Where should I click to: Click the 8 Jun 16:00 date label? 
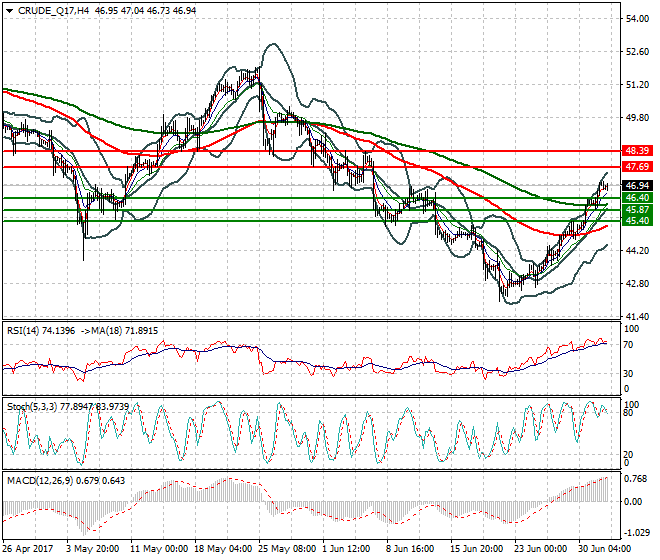pos(410,549)
